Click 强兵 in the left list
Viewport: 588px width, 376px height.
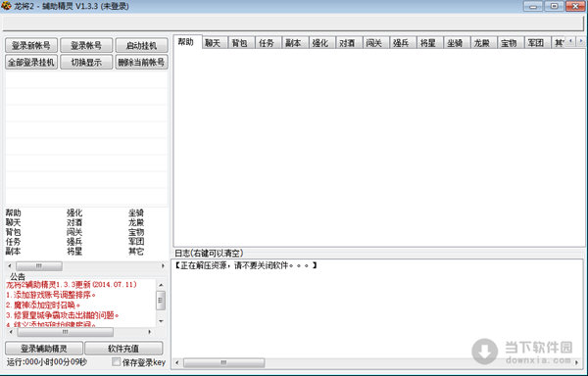[x=74, y=242]
